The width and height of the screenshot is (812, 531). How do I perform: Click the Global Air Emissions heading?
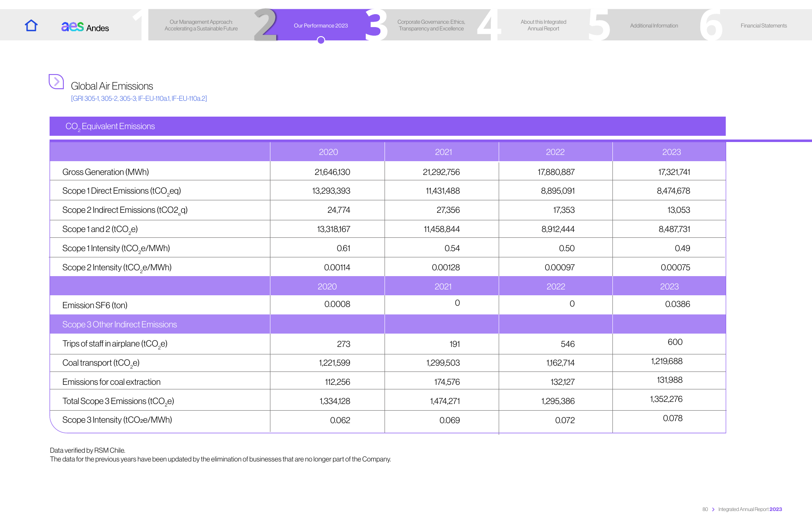[x=112, y=86]
